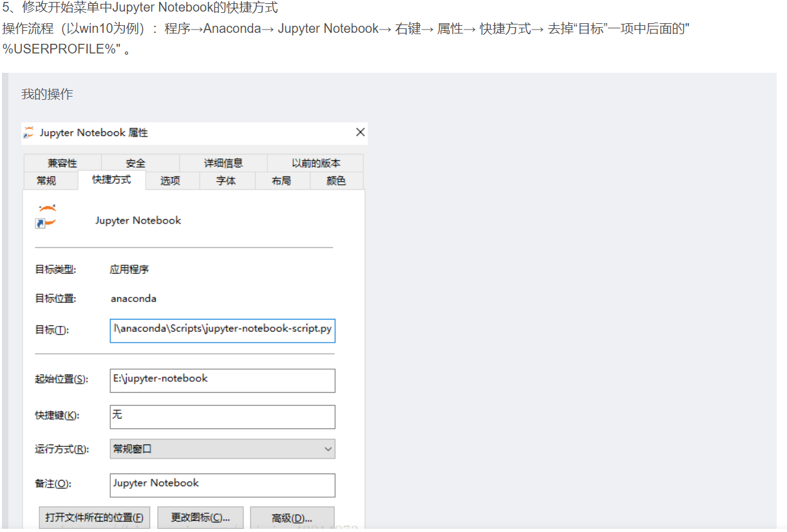Click the Jupyter icon in the dialog title bar
Screen dimensions: 787x532
coord(28,133)
